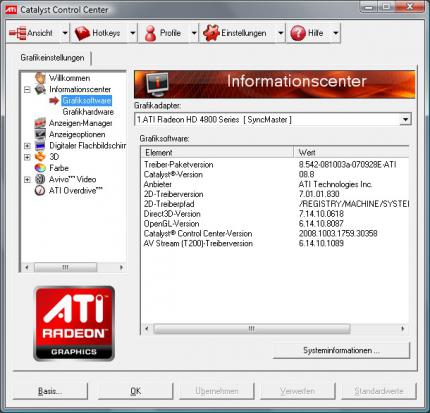Screen dimensions: 430x413
Task: Expand the Digitaler Flachbildschirm node
Action: 27,146
